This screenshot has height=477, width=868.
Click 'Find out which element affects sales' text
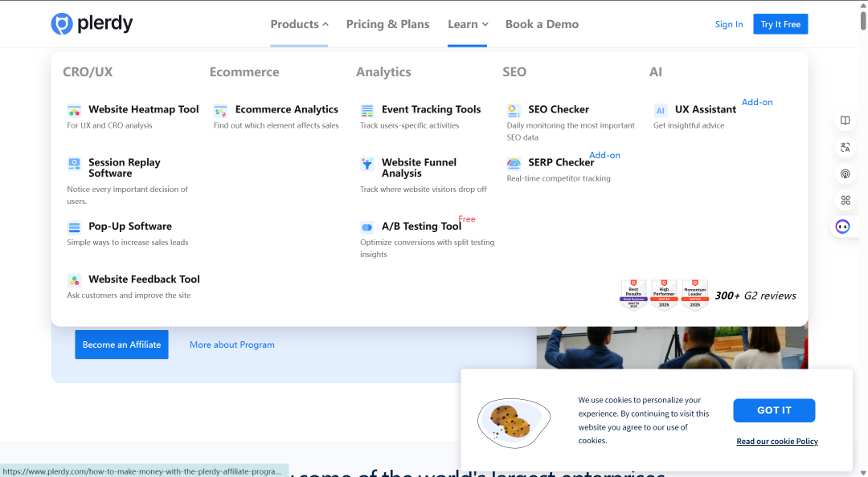(x=276, y=125)
